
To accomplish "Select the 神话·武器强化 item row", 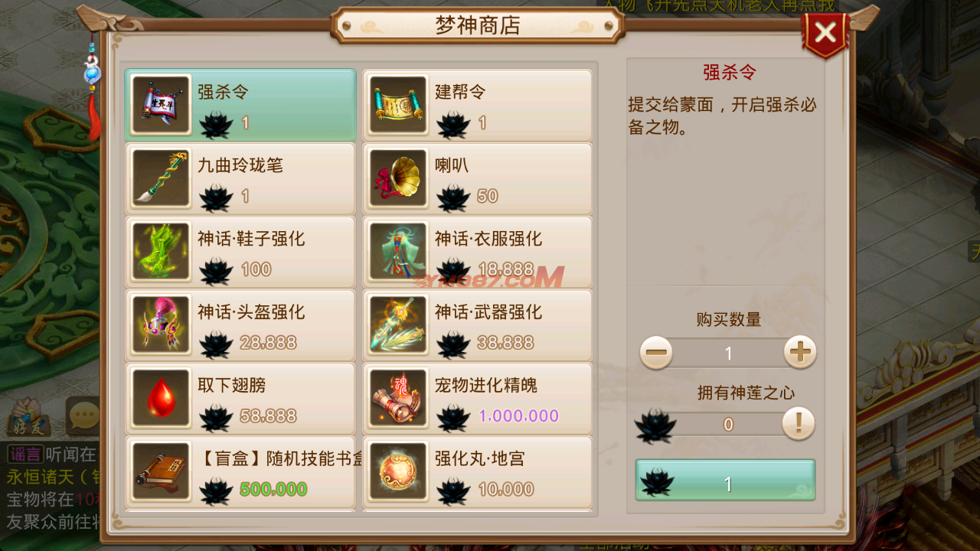I will coord(477,325).
